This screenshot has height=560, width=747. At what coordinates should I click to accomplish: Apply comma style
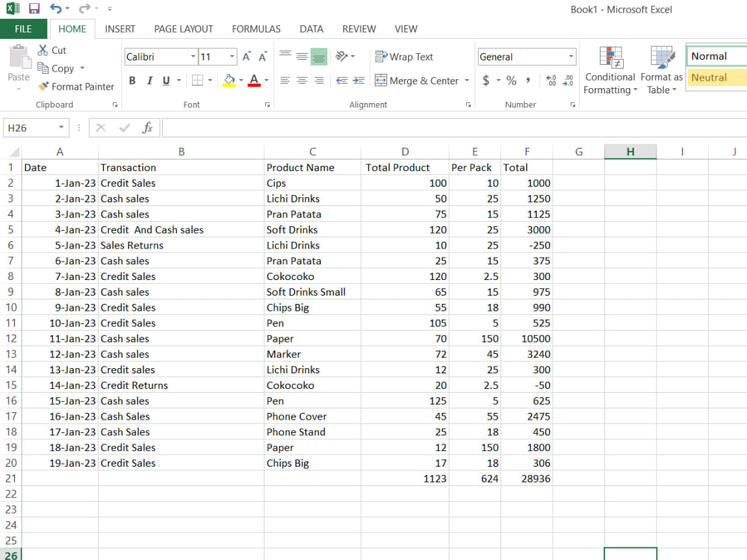tap(528, 81)
